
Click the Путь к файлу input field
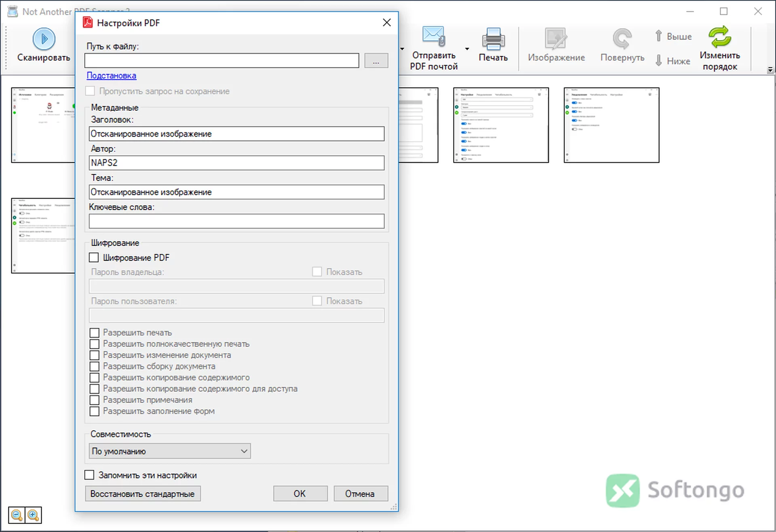click(x=221, y=61)
